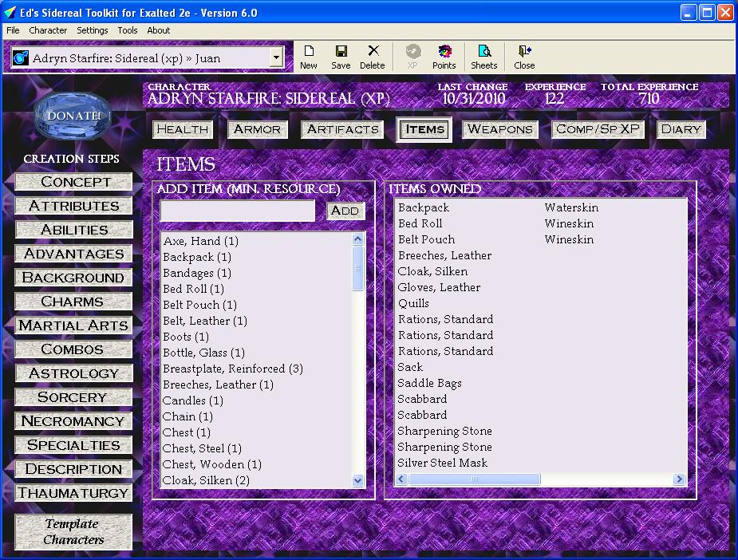This screenshot has height=560, width=738.
Task: Expand the character selection dropdown
Action: [x=277, y=58]
